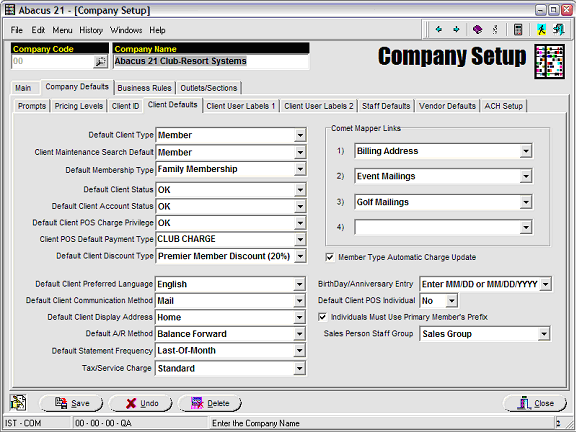
Task: Open the Default Statement Frequency dropdown
Action: click(299, 350)
